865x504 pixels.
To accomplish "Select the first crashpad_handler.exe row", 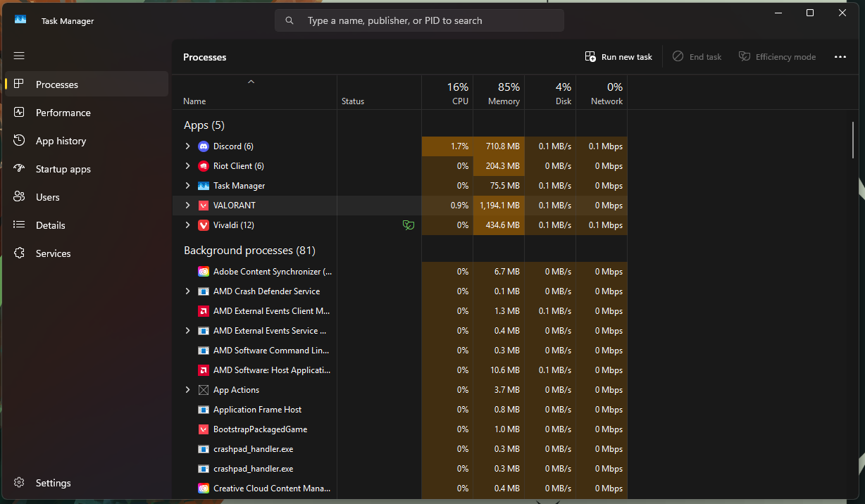I will click(400, 449).
